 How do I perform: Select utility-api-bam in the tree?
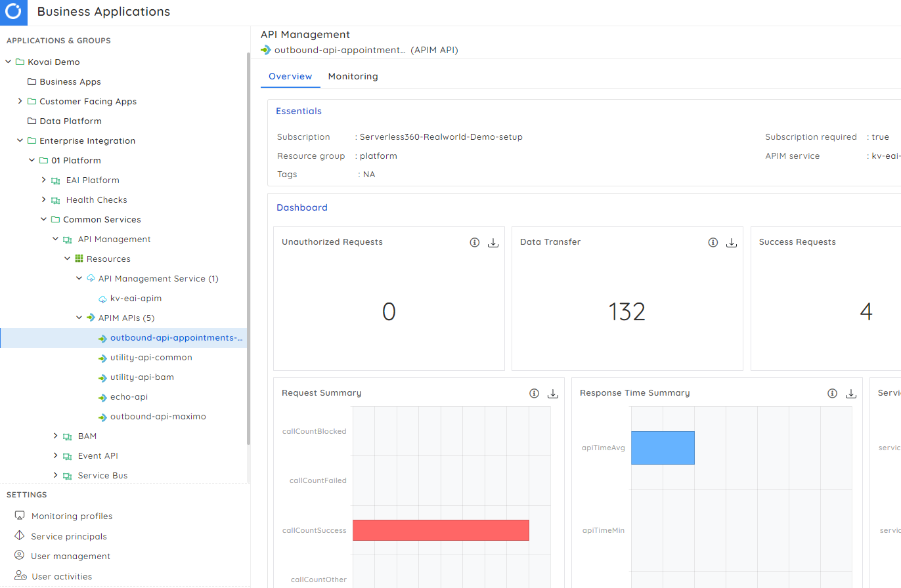pyautogui.click(x=142, y=377)
